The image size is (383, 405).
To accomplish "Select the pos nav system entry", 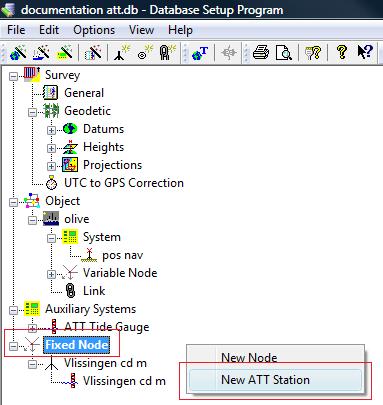I will tap(123, 255).
